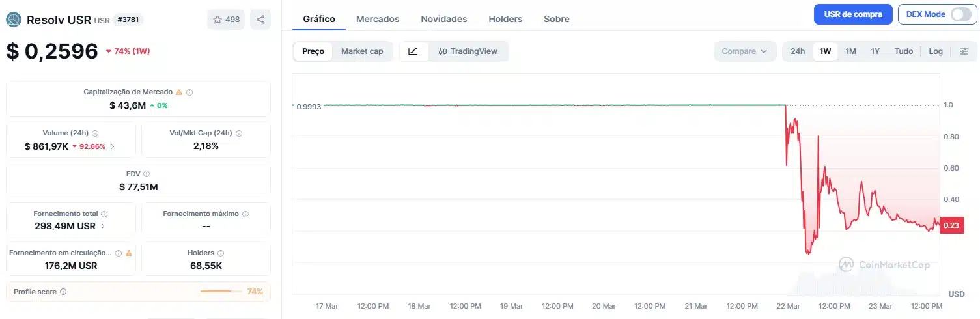Open chart settings sliders icon
Viewport: 980px width, 319px height.
(964, 51)
